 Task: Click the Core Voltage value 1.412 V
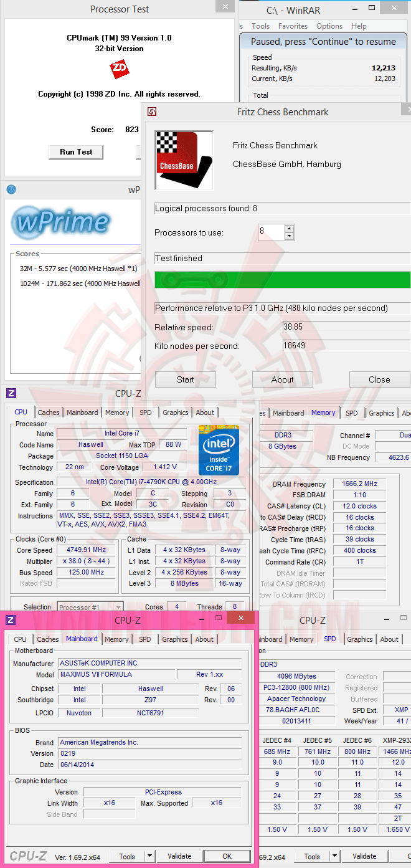(x=165, y=467)
